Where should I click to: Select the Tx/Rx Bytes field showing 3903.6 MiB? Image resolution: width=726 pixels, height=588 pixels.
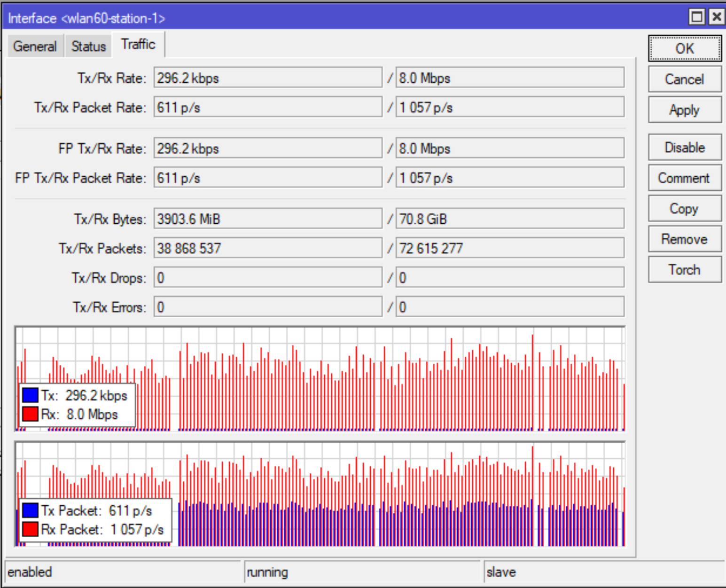(268, 218)
